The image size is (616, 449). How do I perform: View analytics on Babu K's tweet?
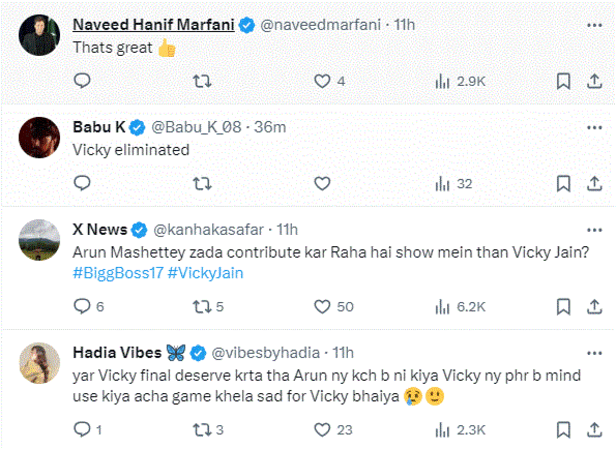[x=443, y=184]
